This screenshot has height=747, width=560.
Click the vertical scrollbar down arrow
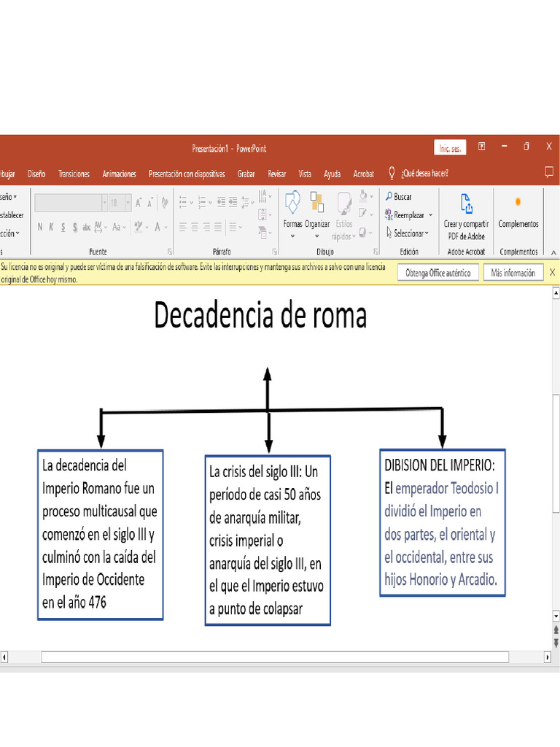click(556, 616)
